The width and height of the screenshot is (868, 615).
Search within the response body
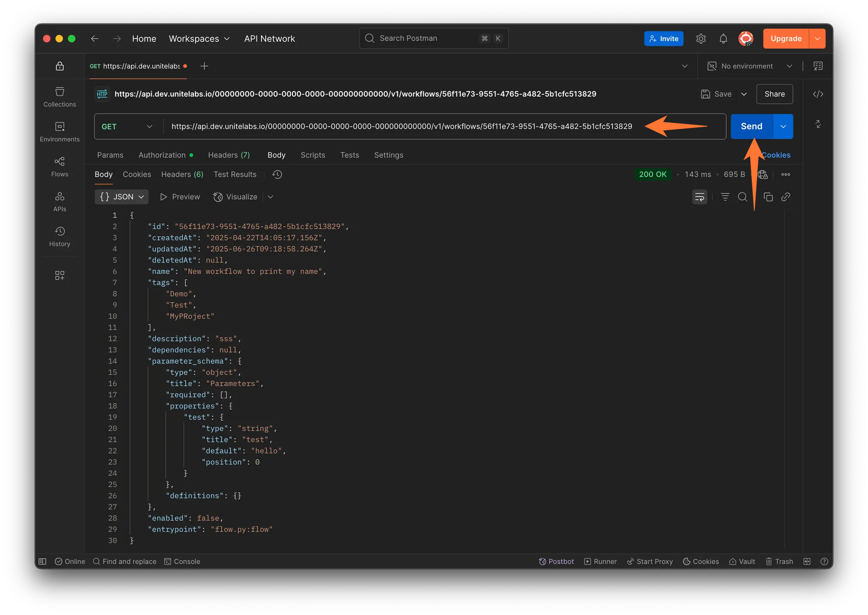click(x=743, y=197)
